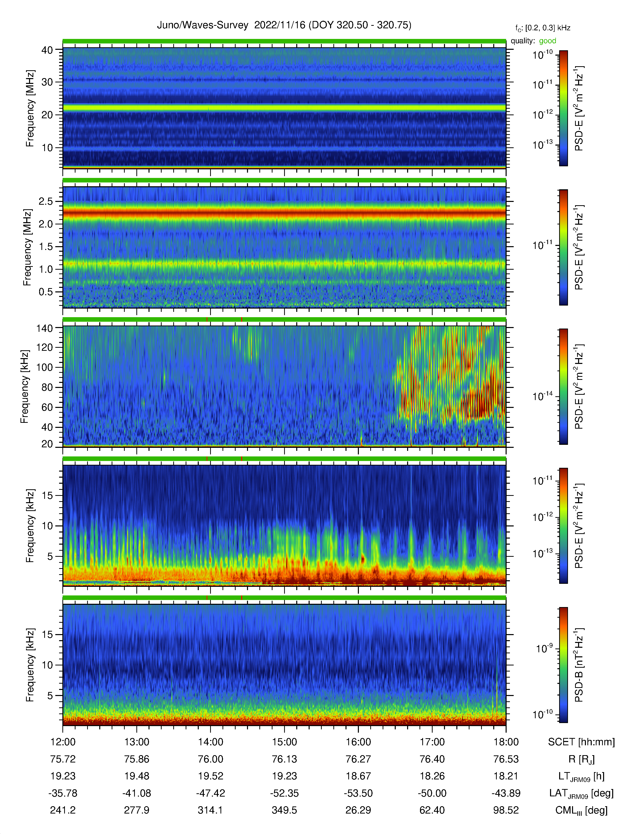Click the radial distance value 76.00
Image resolution: width=644 pixels, height=834 pixels.
coord(210,759)
